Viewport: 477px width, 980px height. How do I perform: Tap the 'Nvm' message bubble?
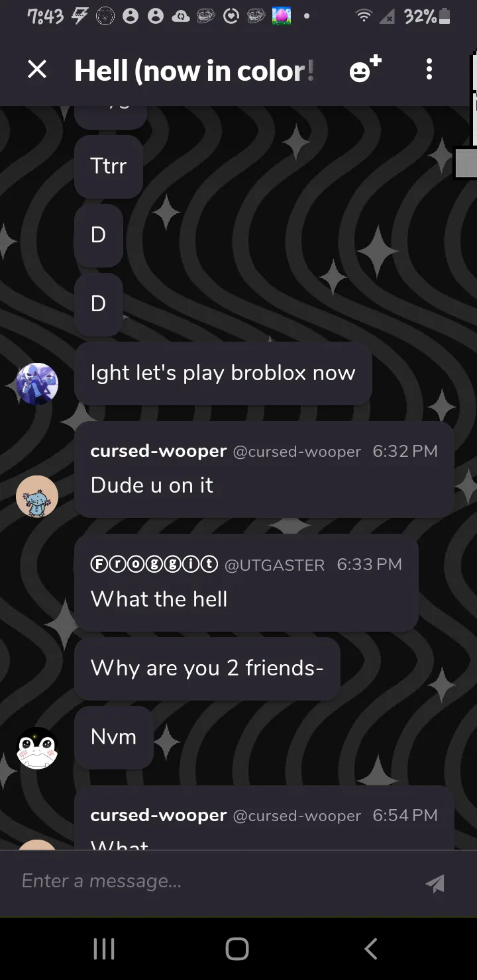click(x=114, y=738)
